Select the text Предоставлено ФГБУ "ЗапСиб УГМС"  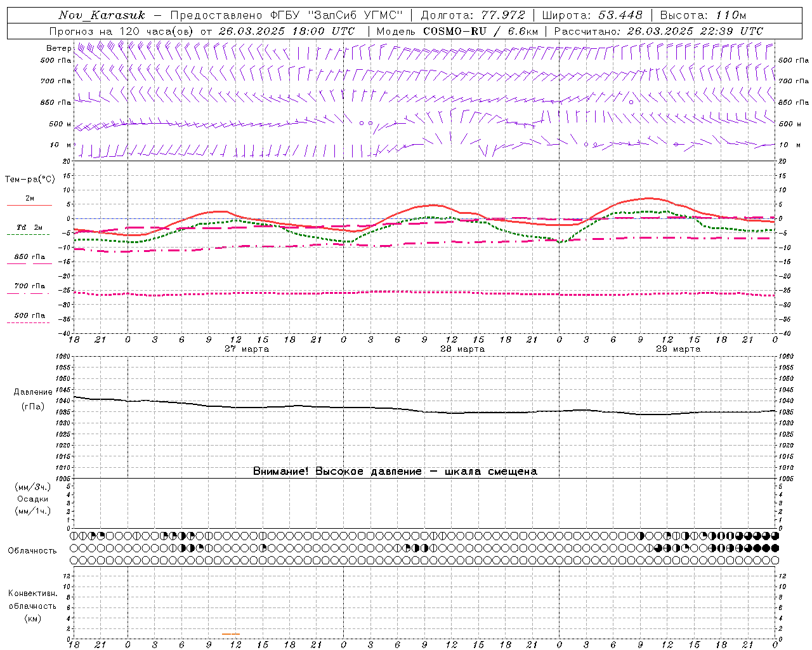click(x=287, y=15)
